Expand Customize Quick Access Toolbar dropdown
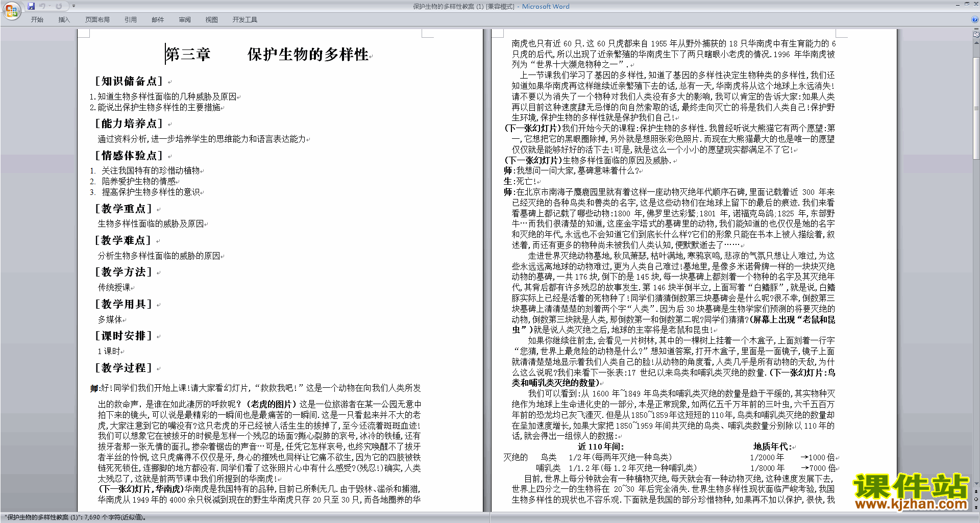This screenshot has width=980, height=523. (73, 6)
